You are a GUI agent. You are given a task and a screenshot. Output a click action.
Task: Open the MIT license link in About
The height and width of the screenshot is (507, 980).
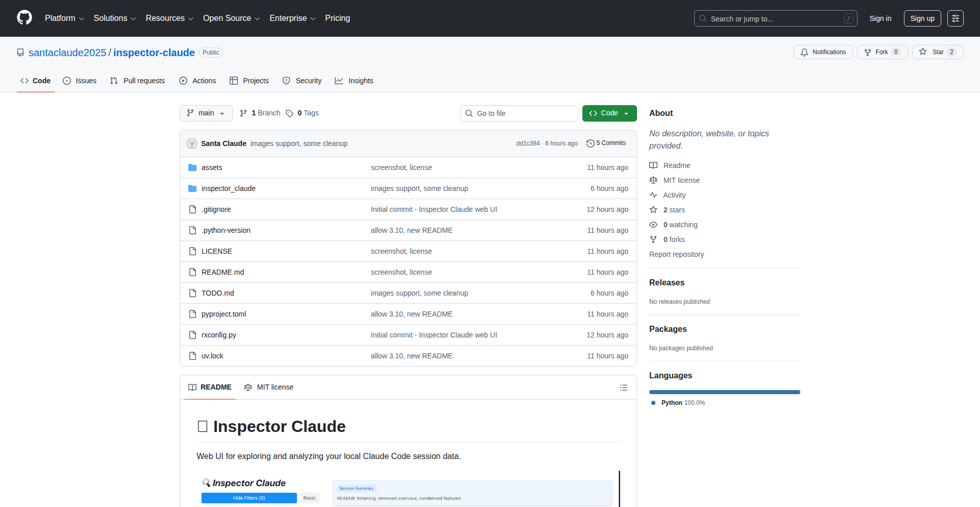tap(675, 180)
